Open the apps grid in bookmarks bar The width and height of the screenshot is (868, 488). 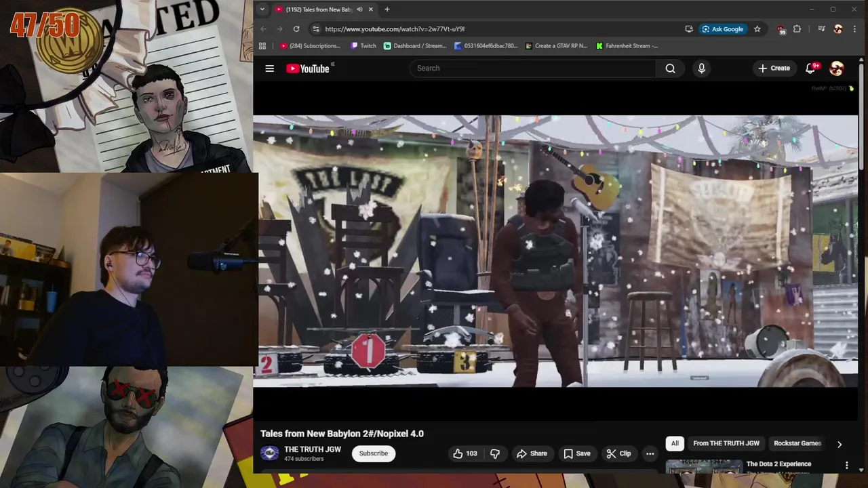point(262,46)
